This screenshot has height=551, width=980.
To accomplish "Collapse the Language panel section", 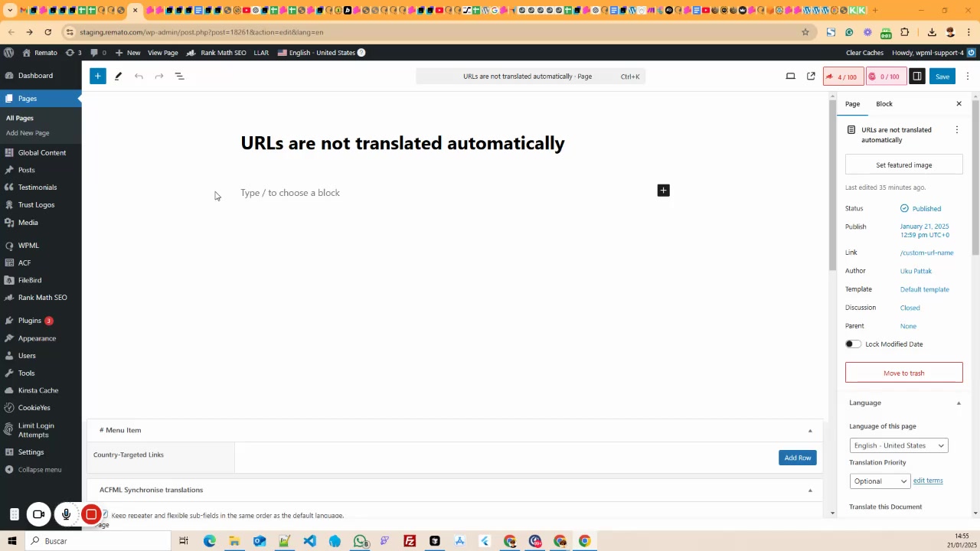I will (959, 403).
